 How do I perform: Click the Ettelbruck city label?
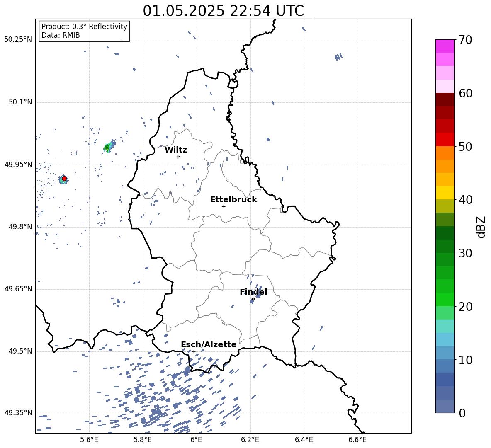click(x=233, y=200)
